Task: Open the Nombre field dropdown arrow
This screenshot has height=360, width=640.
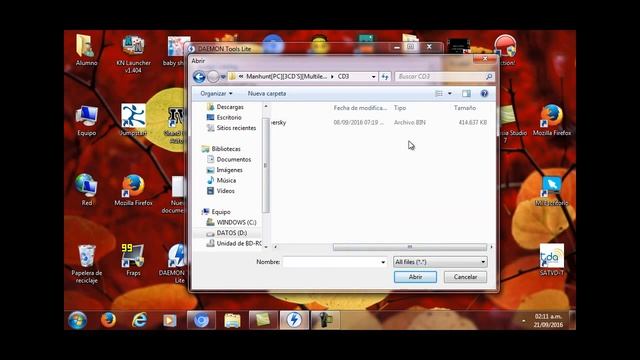Action: click(383, 262)
